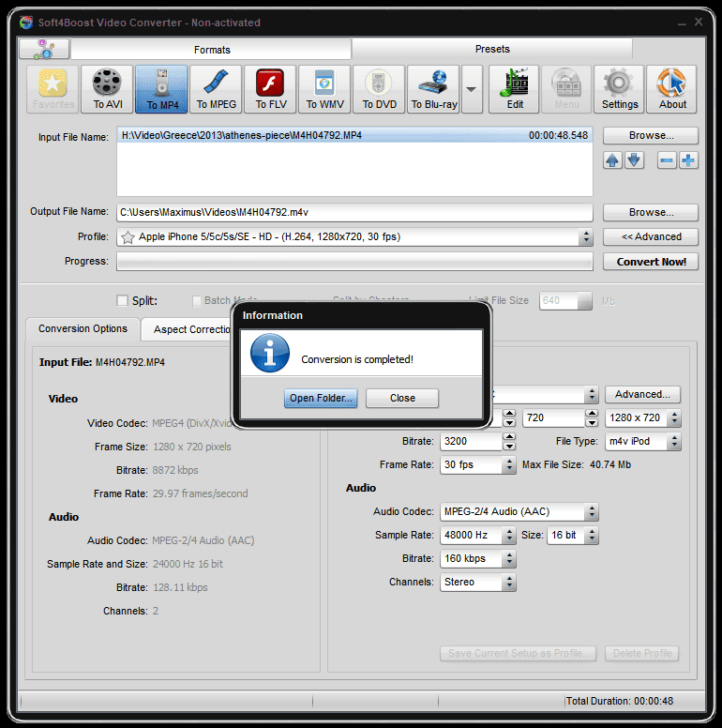This screenshot has height=728, width=722.
Task: Switch to the Presets tab
Action: [492, 49]
